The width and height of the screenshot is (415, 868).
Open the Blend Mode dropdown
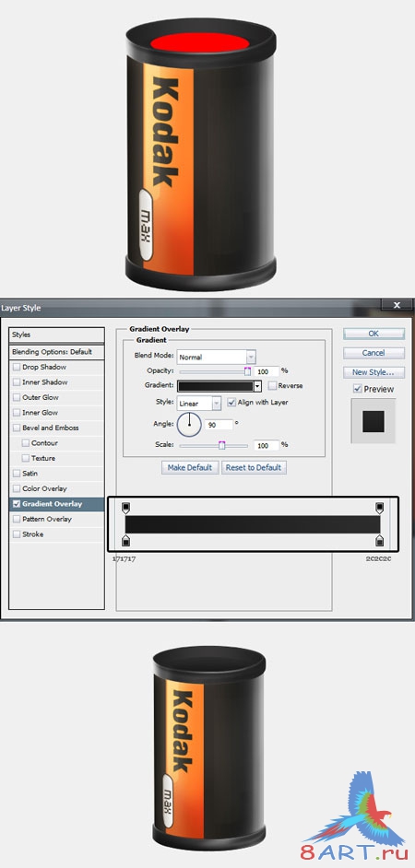click(x=216, y=357)
